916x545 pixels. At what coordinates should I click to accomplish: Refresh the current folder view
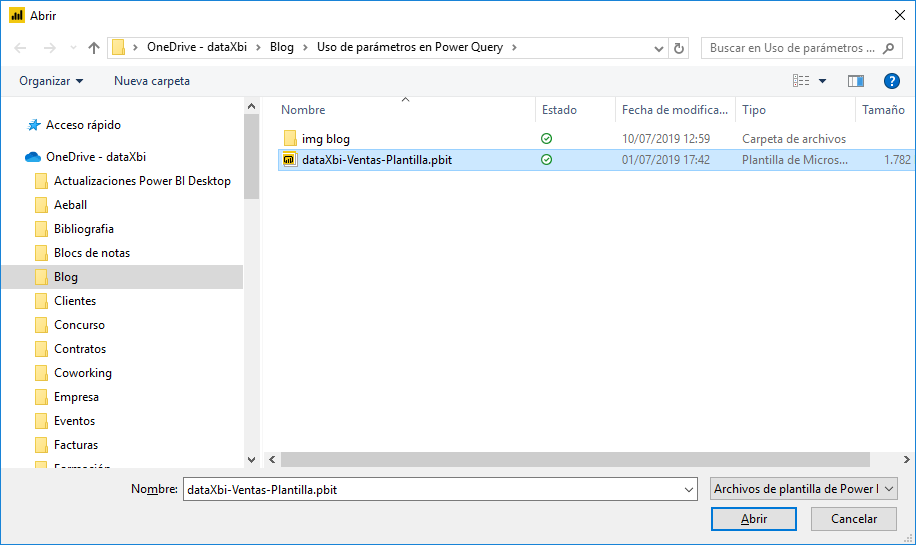pos(678,48)
